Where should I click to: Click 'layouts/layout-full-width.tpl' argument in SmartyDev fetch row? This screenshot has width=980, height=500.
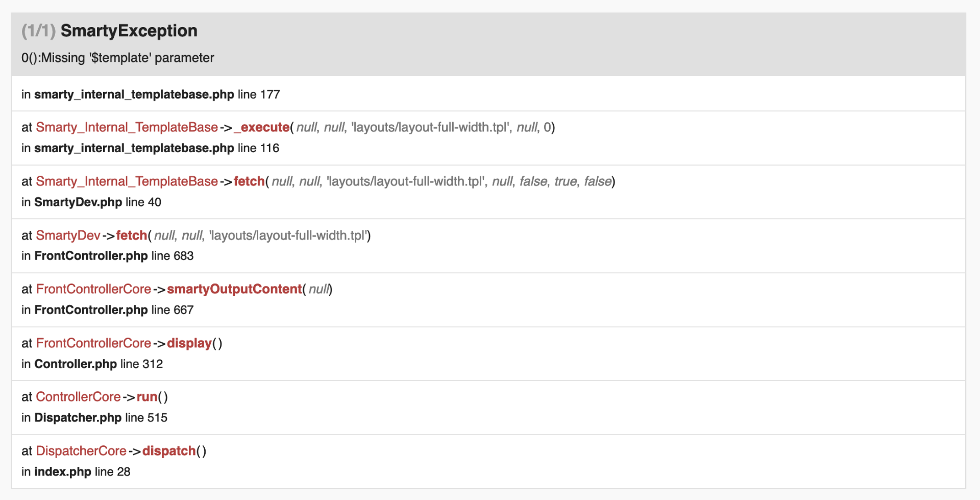[288, 235]
